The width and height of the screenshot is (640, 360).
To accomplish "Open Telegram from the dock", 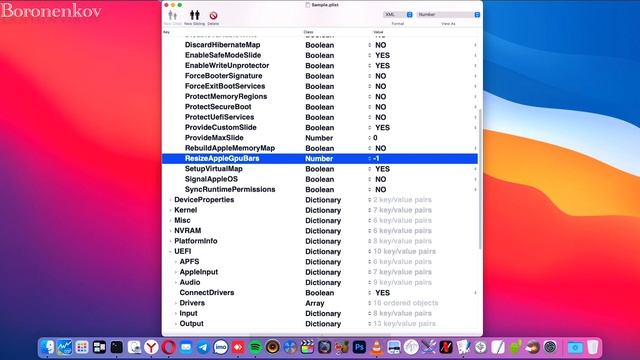I will click(203, 347).
